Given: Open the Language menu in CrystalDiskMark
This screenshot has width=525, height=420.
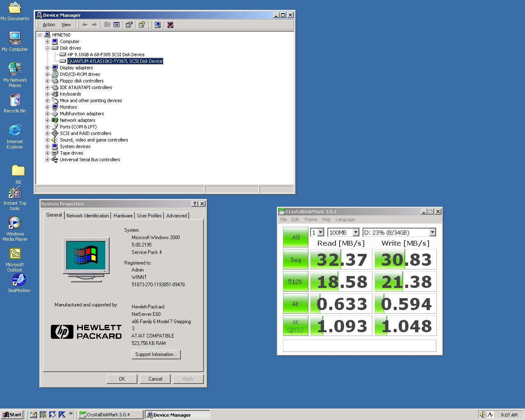Looking at the screenshot, I should (345, 219).
